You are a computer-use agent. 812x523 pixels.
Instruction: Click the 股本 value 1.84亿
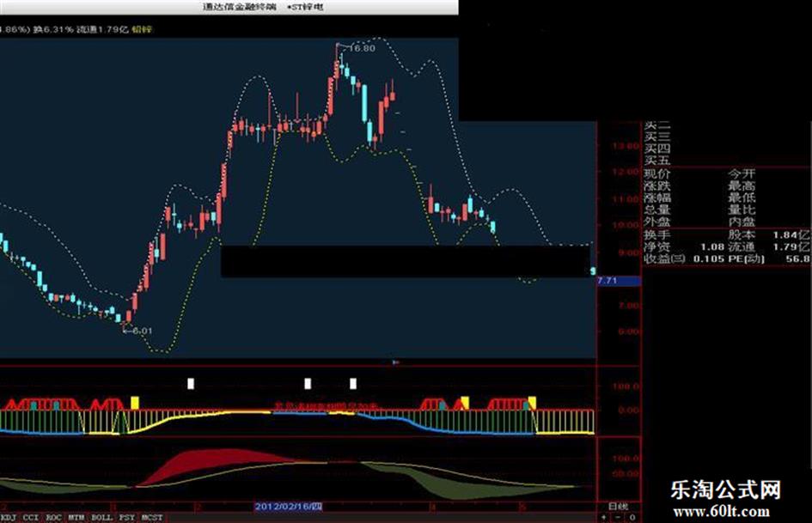pyautogui.click(x=791, y=234)
